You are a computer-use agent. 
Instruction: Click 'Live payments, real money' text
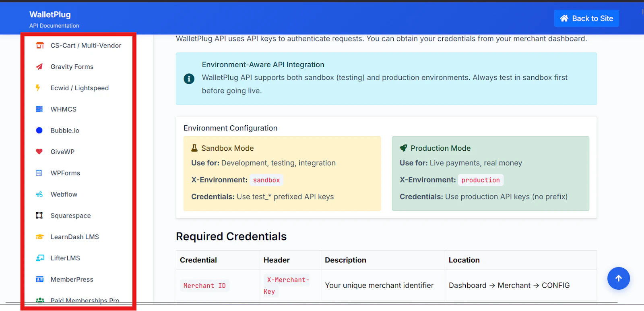pos(476,163)
